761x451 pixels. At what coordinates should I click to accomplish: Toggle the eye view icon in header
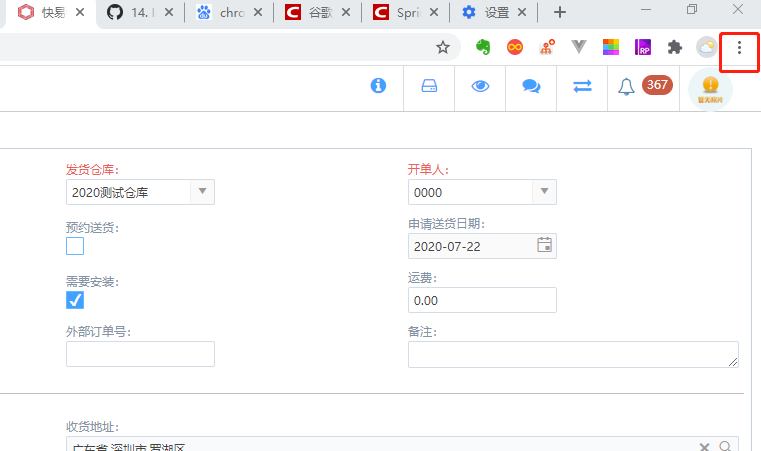click(481, 87)
